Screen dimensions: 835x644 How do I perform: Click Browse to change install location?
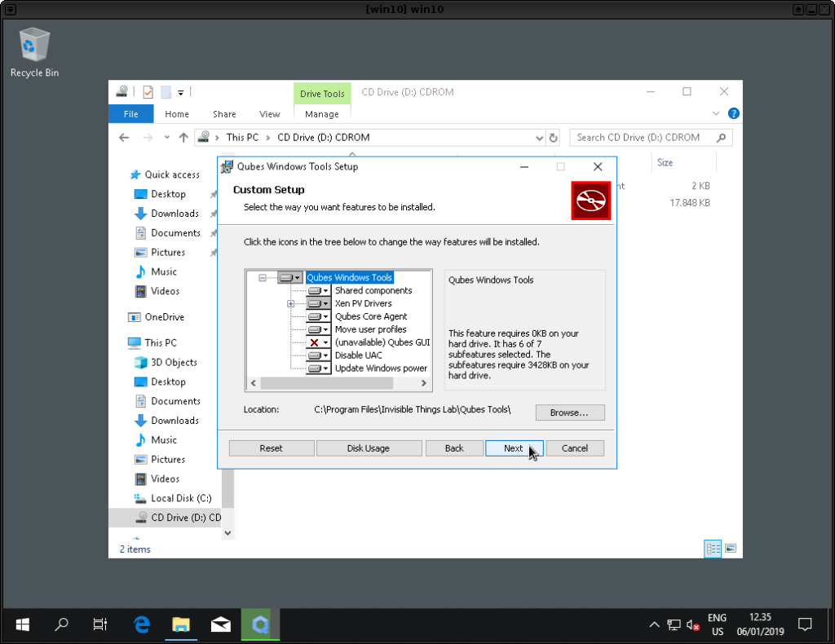[x=570, y=412]
